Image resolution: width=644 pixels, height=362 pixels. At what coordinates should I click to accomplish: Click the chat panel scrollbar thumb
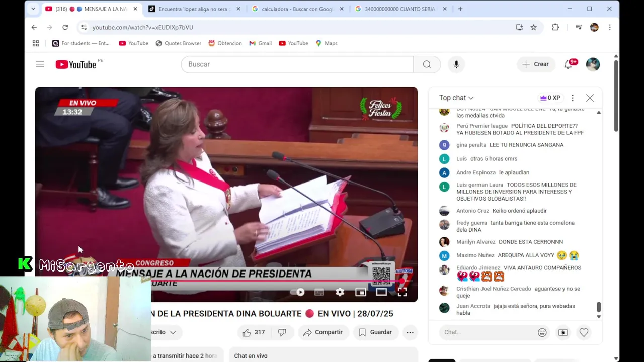(599, 307)
